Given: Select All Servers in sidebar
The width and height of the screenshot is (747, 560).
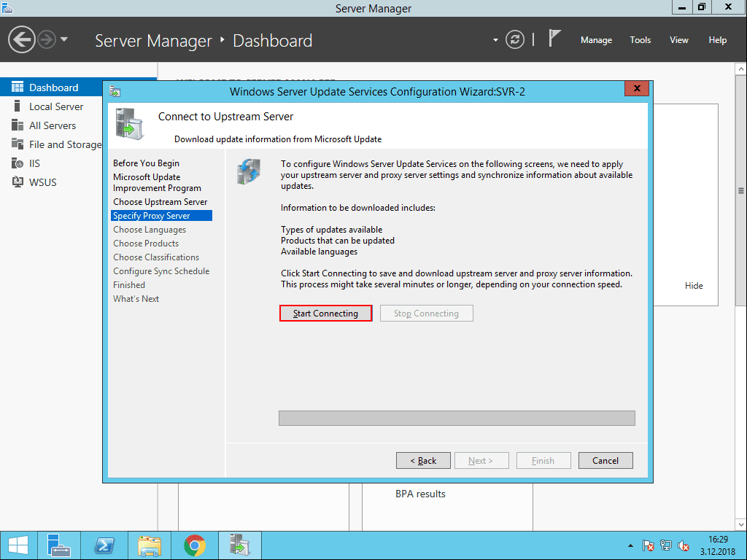Looking at the screenshot, I should click(x=52, y=125).
